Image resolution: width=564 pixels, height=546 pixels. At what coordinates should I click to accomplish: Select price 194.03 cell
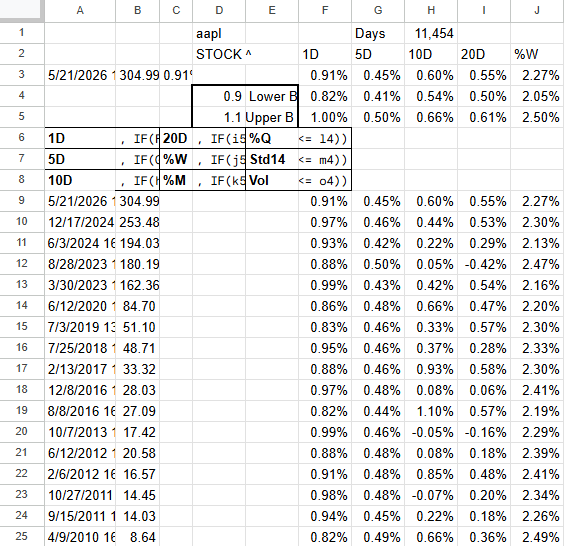coord(137,243)
